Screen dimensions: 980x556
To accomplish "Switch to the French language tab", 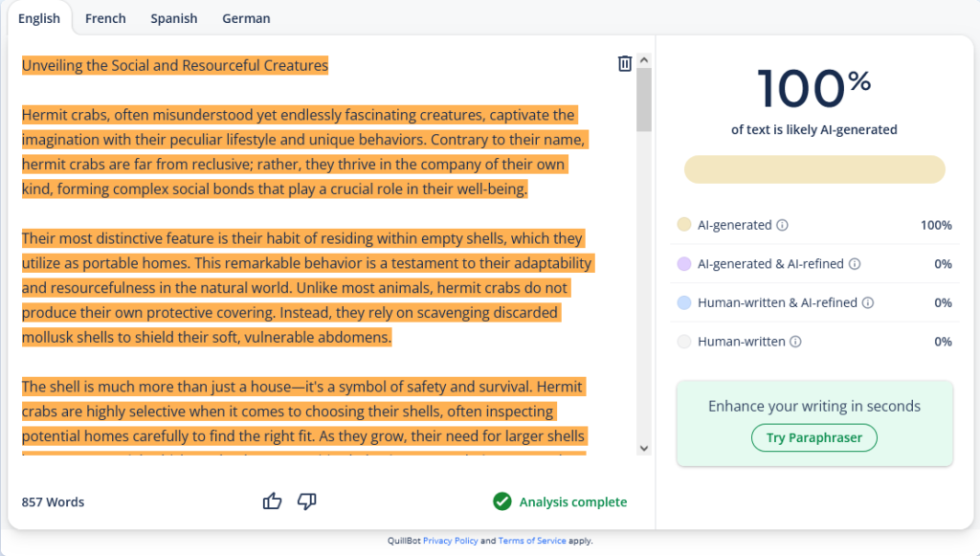I will pyautogui.click(x=105, y=18).
